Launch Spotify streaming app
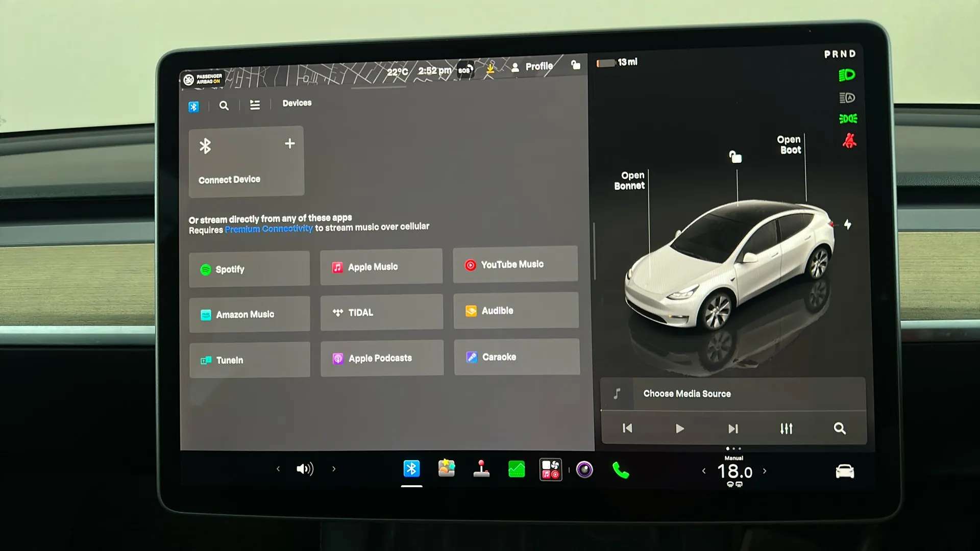Image resolution: width=980 pixels, height=551 pixels. click(249, 269)
